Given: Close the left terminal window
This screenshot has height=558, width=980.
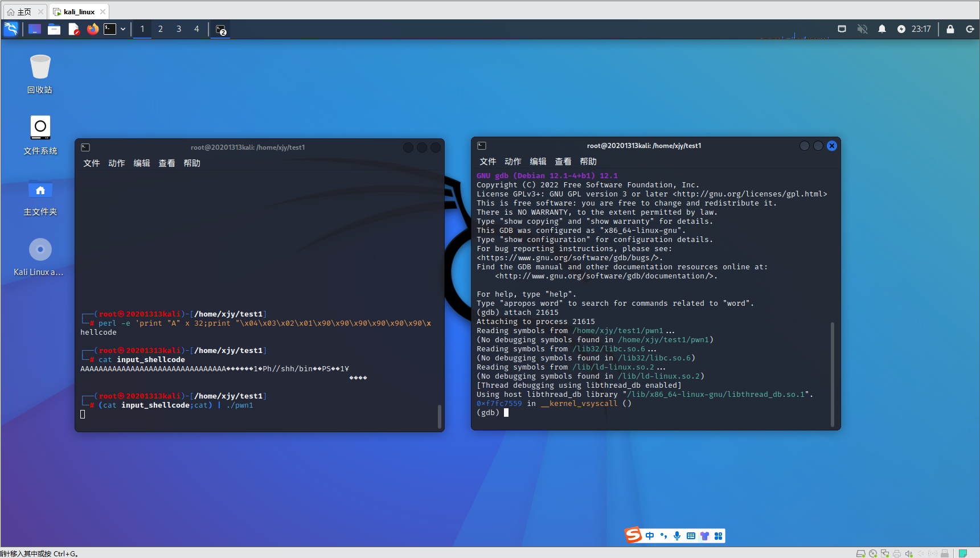Looking at the screenshot, I should [436, 147].
